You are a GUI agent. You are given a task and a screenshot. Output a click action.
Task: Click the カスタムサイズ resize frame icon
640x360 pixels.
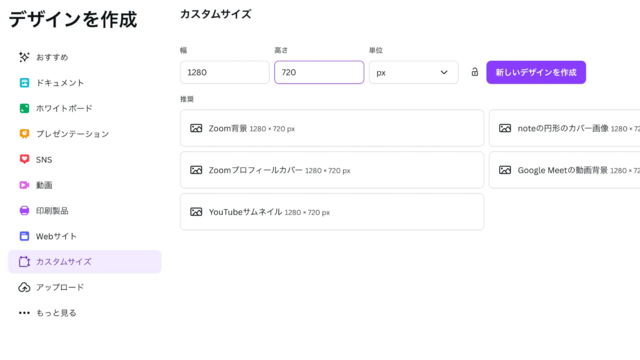(x=24, y=262)
